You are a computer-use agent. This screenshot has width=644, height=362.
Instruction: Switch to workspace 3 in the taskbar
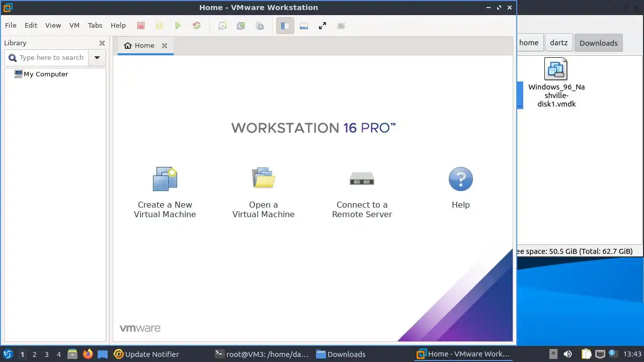pyautogui.click(x=46, y=354)
